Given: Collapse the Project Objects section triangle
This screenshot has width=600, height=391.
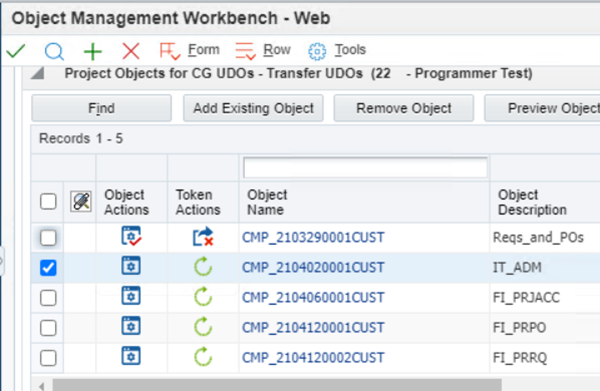Looking at the screenshot, I should 38,73.
